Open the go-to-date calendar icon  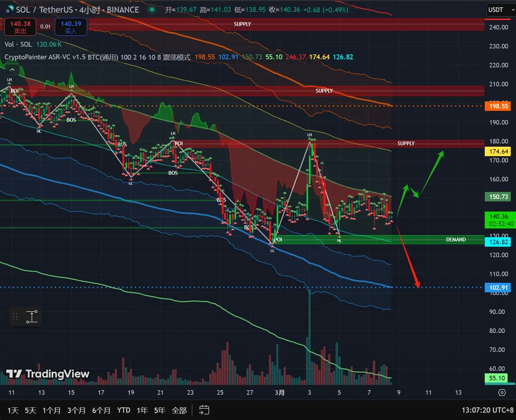pos(204,410)
